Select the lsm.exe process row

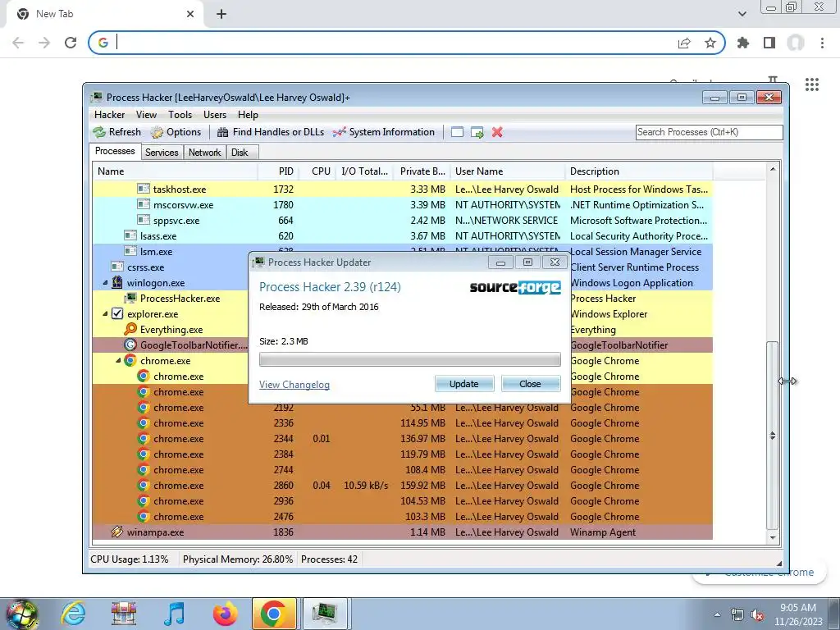coord(402,251)
